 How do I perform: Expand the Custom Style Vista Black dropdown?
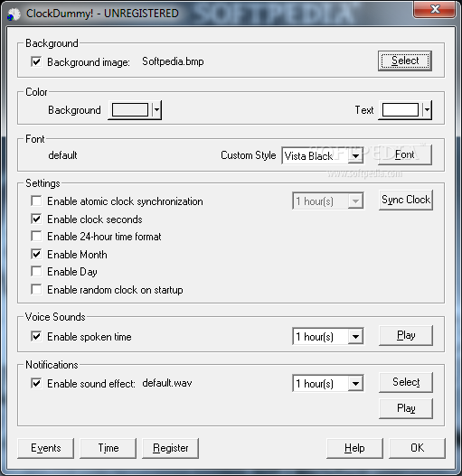[355, 156]
